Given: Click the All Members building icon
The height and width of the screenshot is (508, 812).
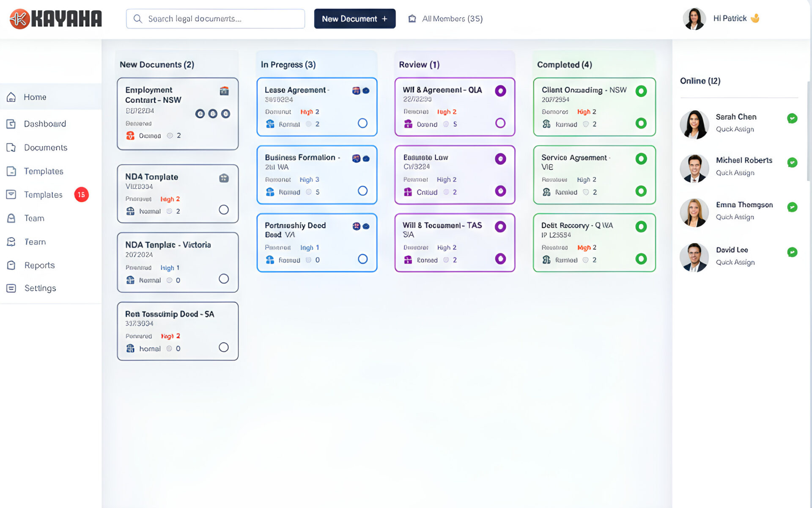Looking at the screenshot, I should 412,19.
